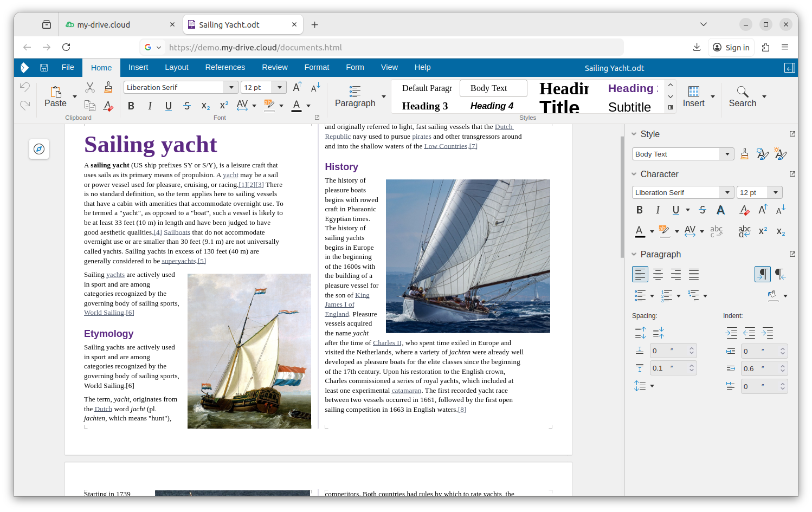
Task: Apply the Heading 3 style
Action: pos(425,106)
